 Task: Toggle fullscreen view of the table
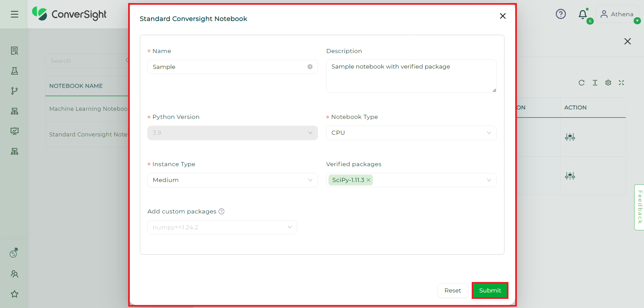coord(621,83)
